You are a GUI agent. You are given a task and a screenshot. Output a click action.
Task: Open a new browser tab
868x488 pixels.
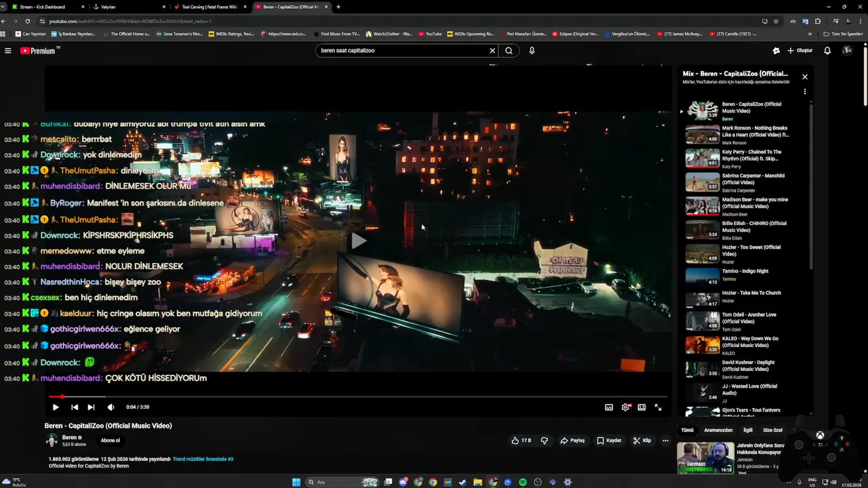(x=338, y=7)
